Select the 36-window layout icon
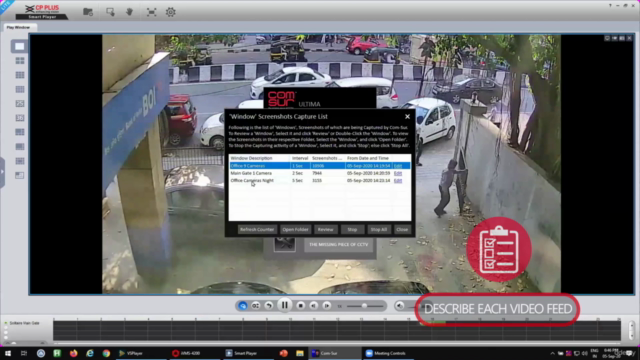The height and width of the screenshot is (360, 640). 20,118
